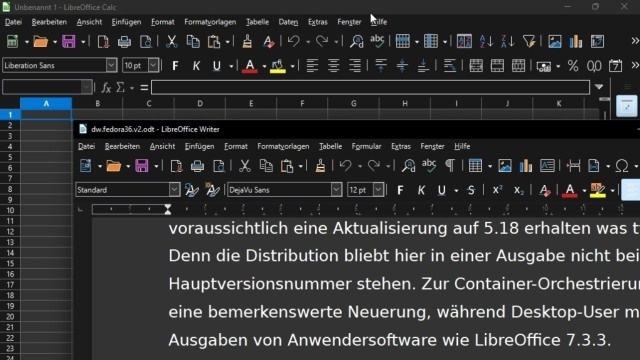
Task: Apply percent format in Calc
Action: [573, 66]
